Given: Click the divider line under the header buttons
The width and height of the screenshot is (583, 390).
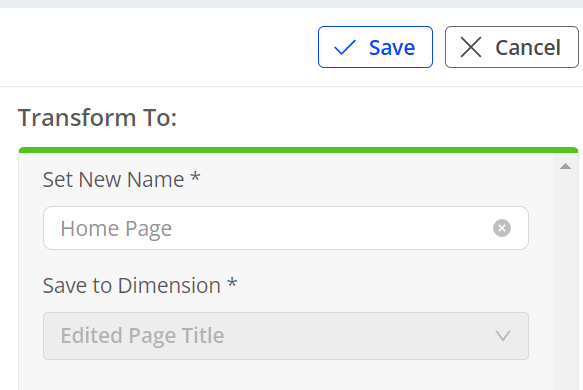Looking at the screenshot, I should [292, 86].
